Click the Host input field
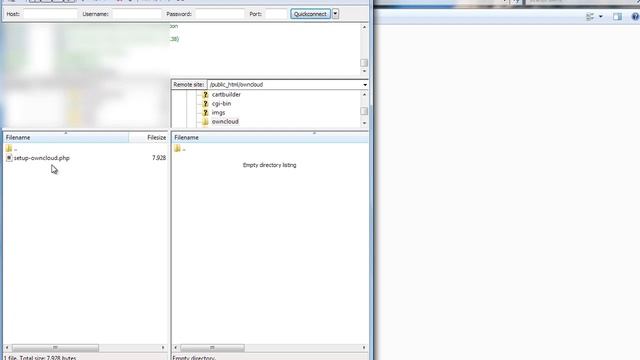Viewport: 640px width, 360px height. (x=50, y=14)
